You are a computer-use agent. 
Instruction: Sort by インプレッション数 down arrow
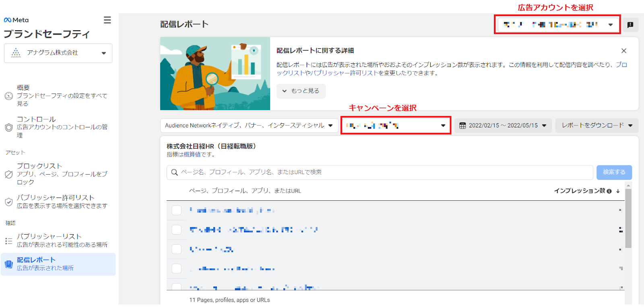click(x=618, y=191)
